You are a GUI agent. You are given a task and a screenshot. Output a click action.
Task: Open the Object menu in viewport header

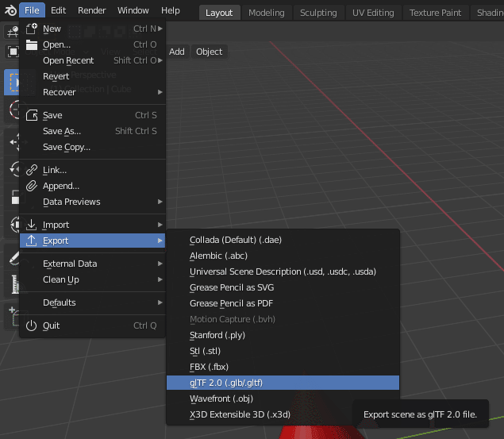tap(210, 52)
